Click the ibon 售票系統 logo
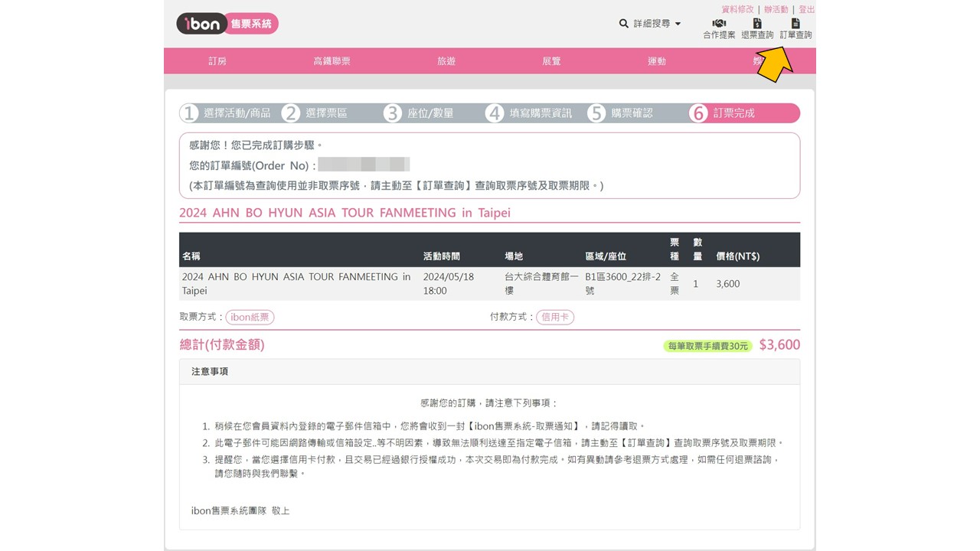Viewport: 980px width, 551px height. pos(227,24)
